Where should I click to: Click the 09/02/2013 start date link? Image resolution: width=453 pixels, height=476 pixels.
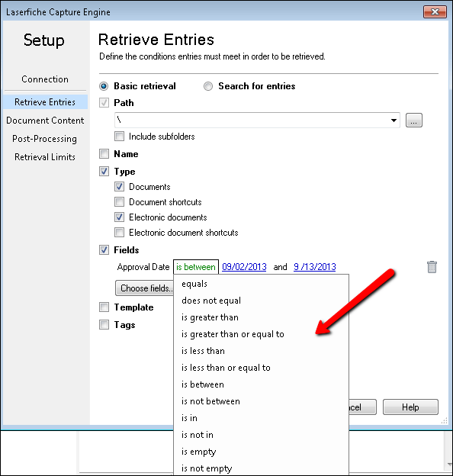coord(244,267)
